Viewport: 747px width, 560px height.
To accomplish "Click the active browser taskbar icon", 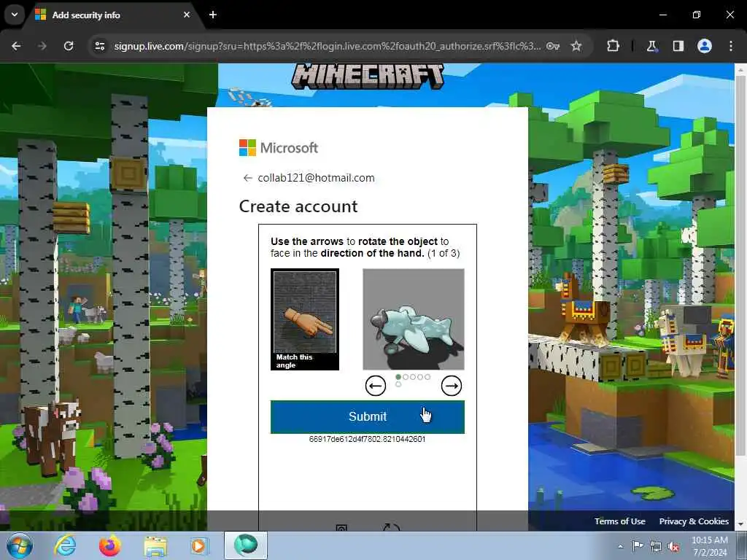I will coord(246,545).
